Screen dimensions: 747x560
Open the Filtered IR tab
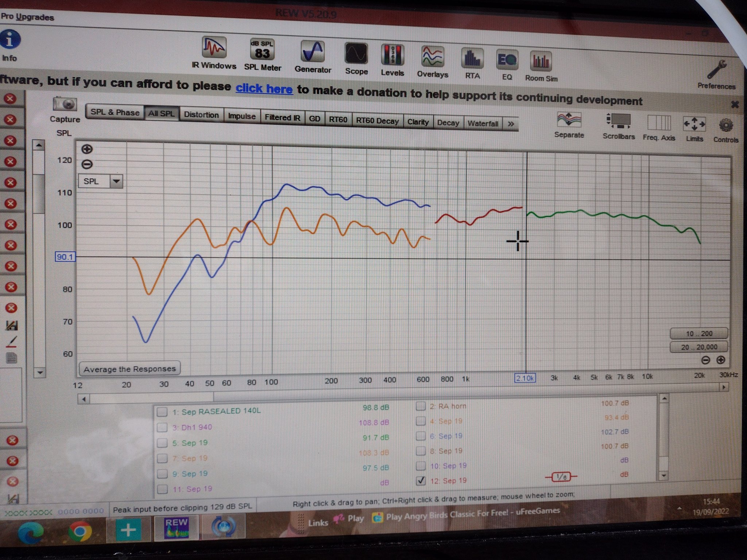pyautogui.click(x=283, y=117)
